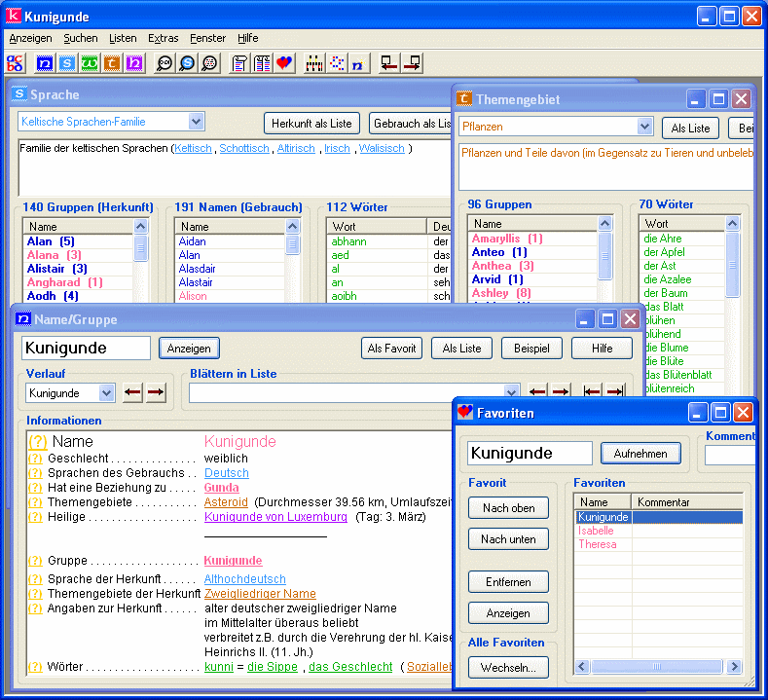Open the Verlauf history dropdown showing Kunigunde
The height and width of the screenshot is (700, 768).
click(x=106, y=393)
